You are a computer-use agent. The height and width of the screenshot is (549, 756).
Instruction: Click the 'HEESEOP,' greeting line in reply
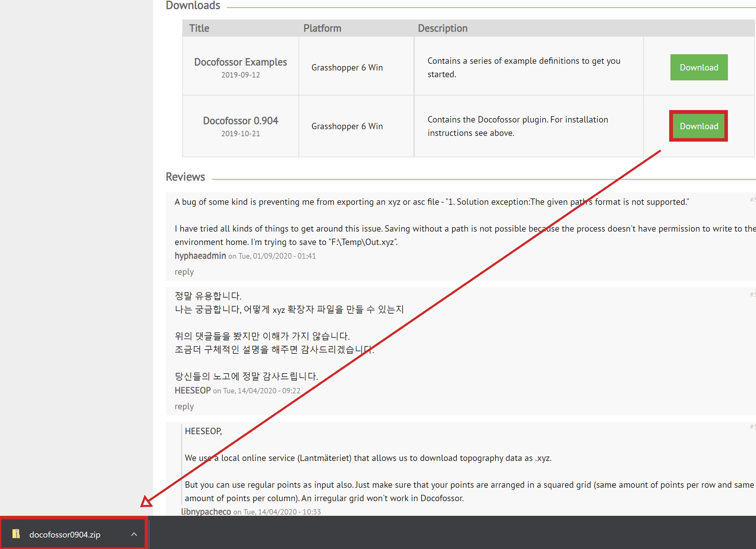click(x=203, y=431)
